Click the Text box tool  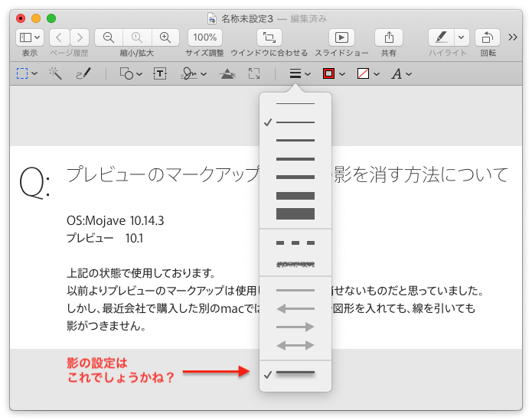pos(160,73)
